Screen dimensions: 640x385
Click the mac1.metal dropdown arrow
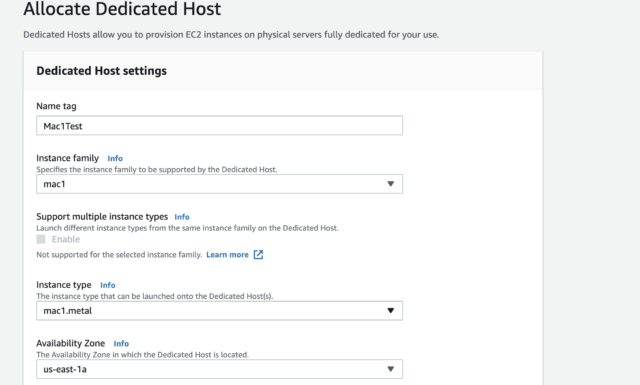(x=391, y=311)
